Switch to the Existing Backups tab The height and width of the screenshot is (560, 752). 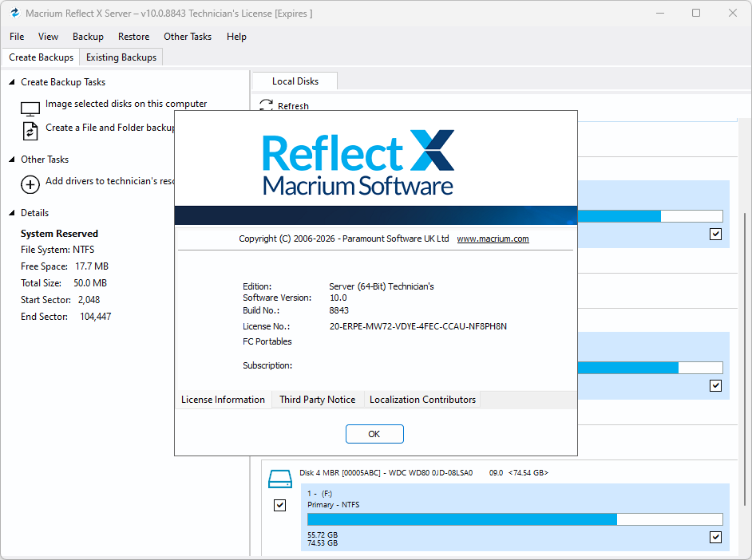(121, 57)
